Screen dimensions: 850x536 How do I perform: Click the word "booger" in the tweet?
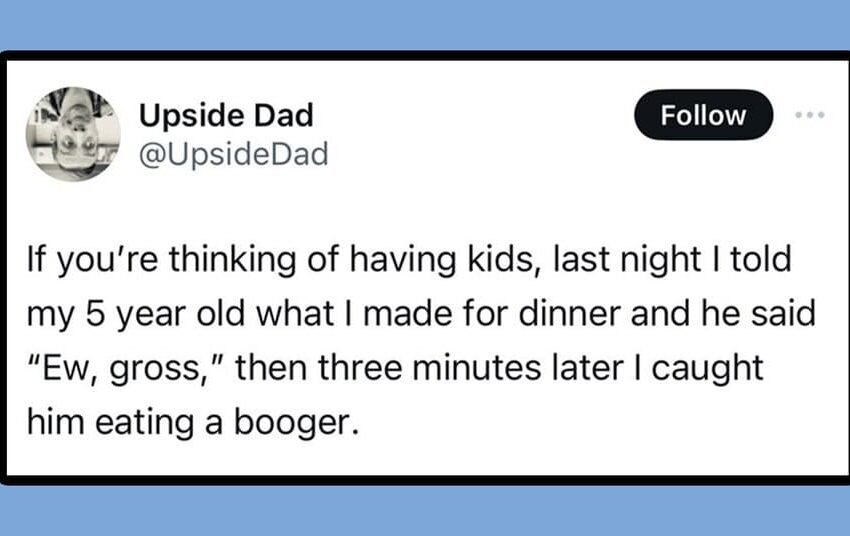(x=297, y=423)
